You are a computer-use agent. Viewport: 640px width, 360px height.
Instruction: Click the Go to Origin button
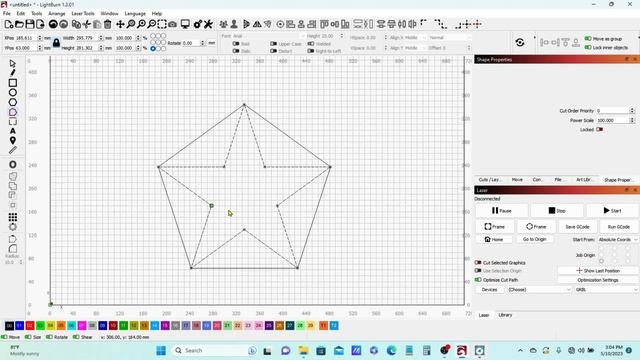(534, 239)
